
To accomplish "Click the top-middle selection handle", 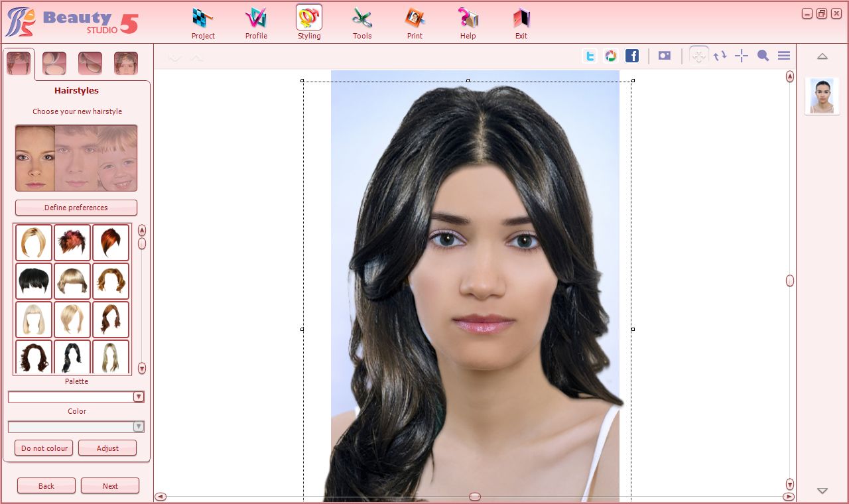I will pos(468,81).
